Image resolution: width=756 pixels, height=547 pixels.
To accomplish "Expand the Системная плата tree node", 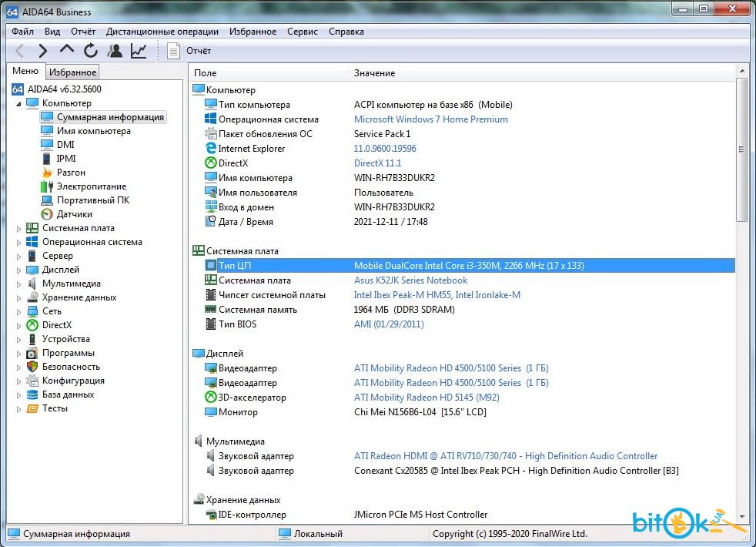I will click(18, 229).
